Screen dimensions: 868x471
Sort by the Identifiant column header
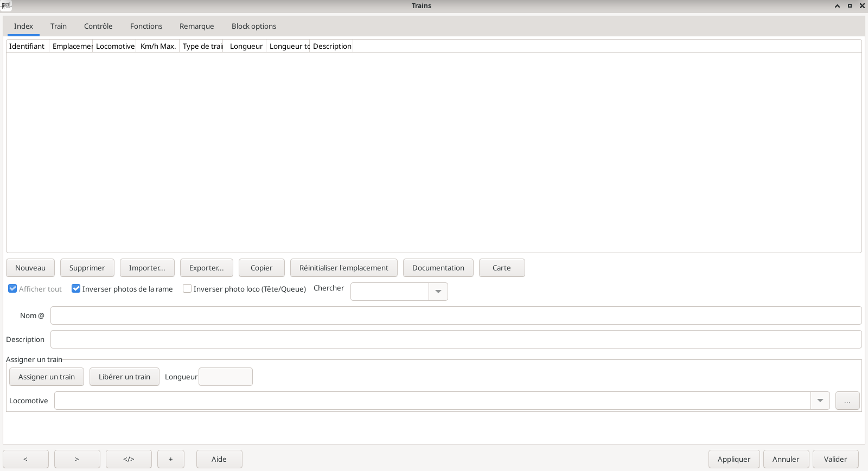click(x=27, y=46)
